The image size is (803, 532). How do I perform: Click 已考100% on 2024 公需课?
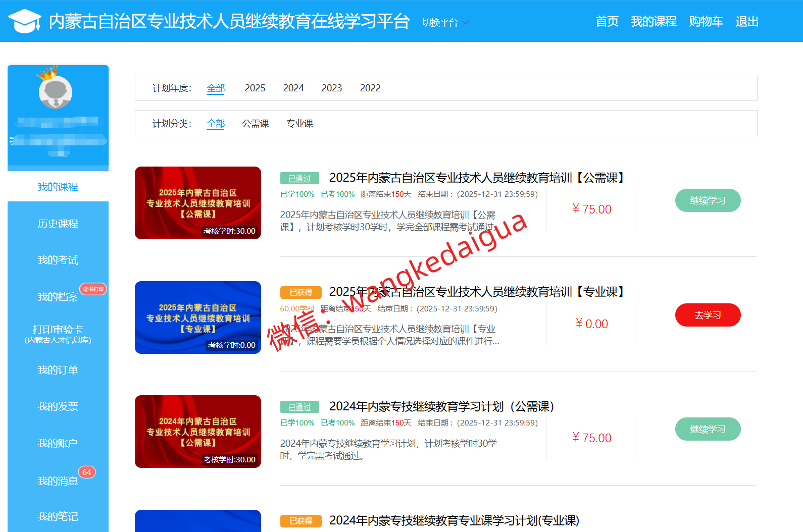coord(338,423)
